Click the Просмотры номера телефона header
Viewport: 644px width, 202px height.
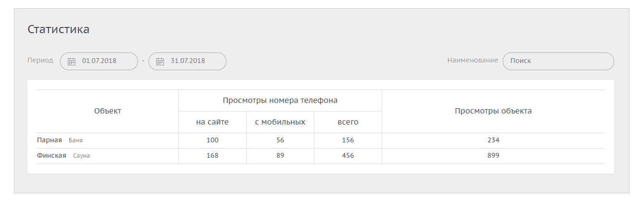(x=280, y=101)
